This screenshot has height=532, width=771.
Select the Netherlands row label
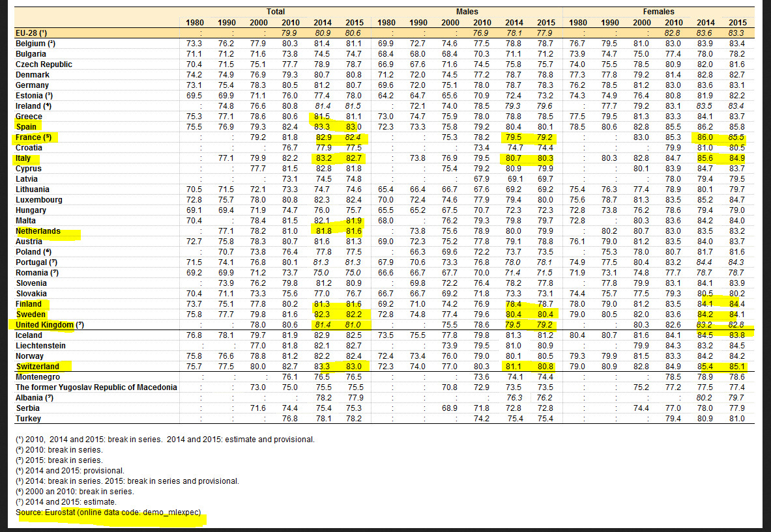click(38, 231)
